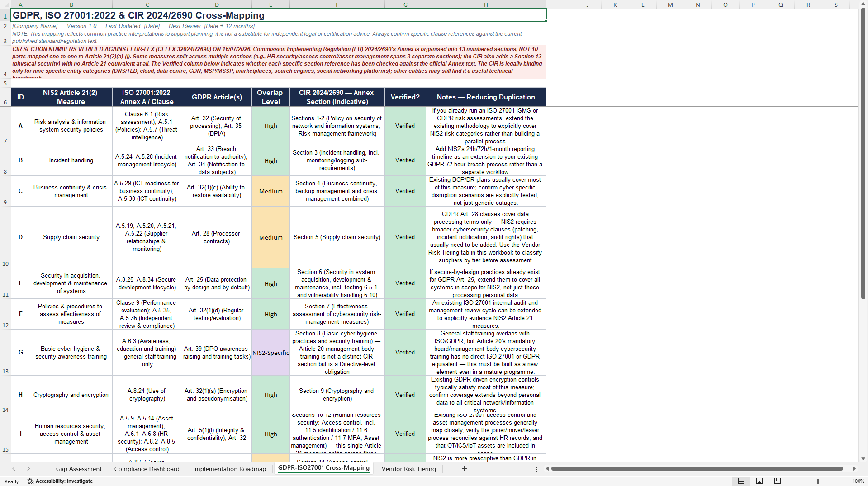Open the Gap Assessment sheet tab
Image resolution: width=868 pixels, height=486 pixels.
[x=79, y=469]
